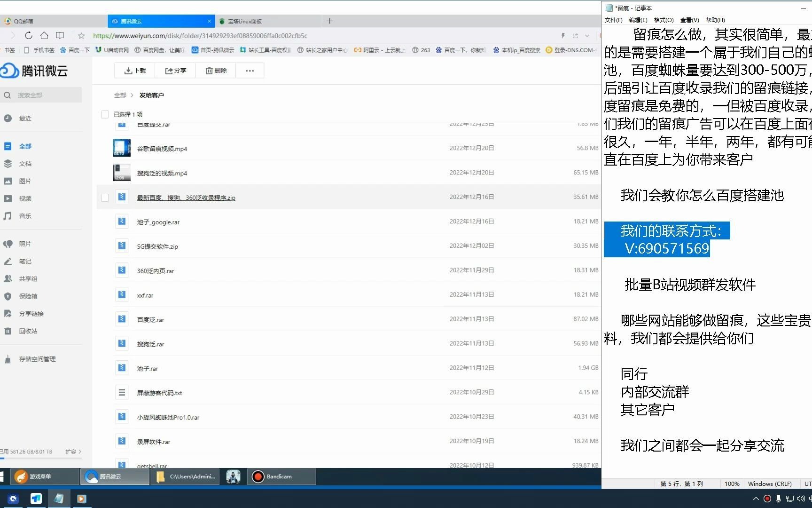Viewport: 812px width, 508px height.
Task: Open 阿里云 bookmark in bookmarks bar
Action: pos(380,50)
